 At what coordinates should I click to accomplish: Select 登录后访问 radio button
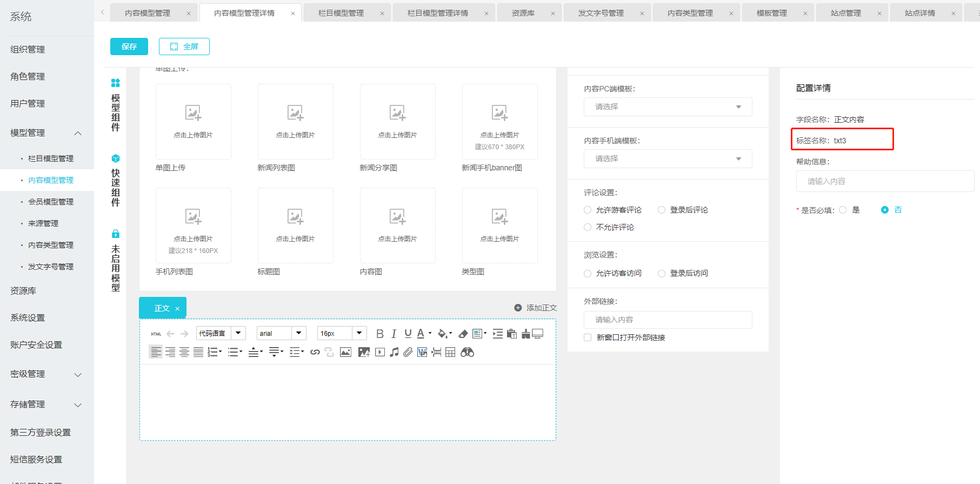click(662, 274)
